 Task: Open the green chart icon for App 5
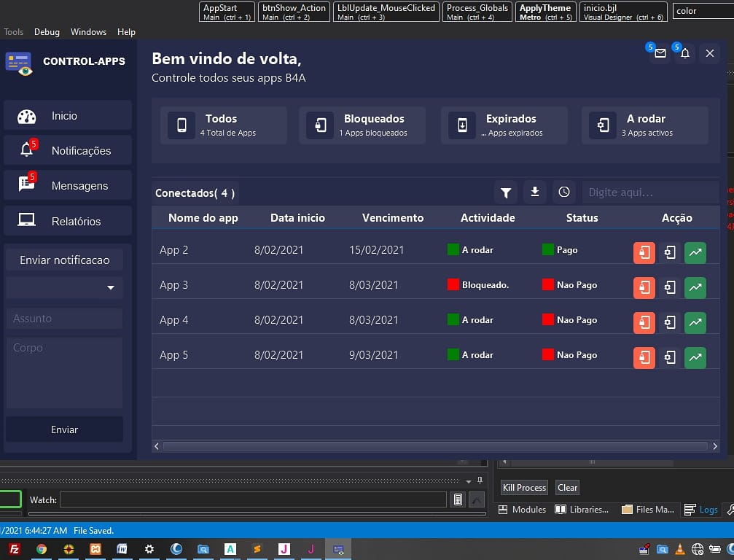(695, 358)
